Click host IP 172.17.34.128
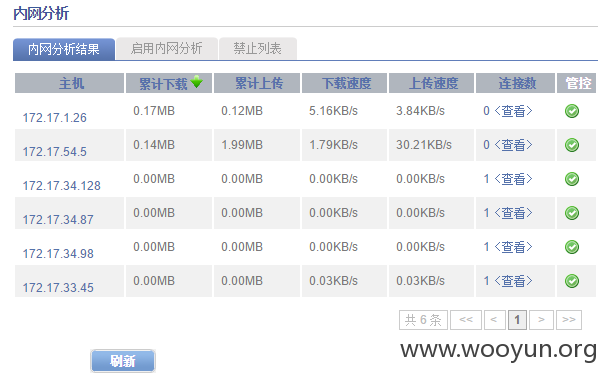The image size is (606, 378). point(61,186)
